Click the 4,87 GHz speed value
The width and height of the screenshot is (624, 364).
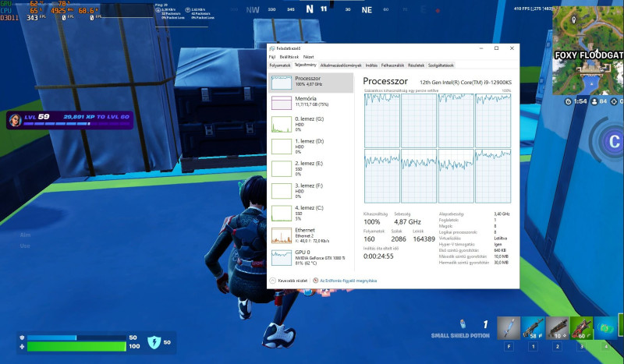click(x=407, y=222)
